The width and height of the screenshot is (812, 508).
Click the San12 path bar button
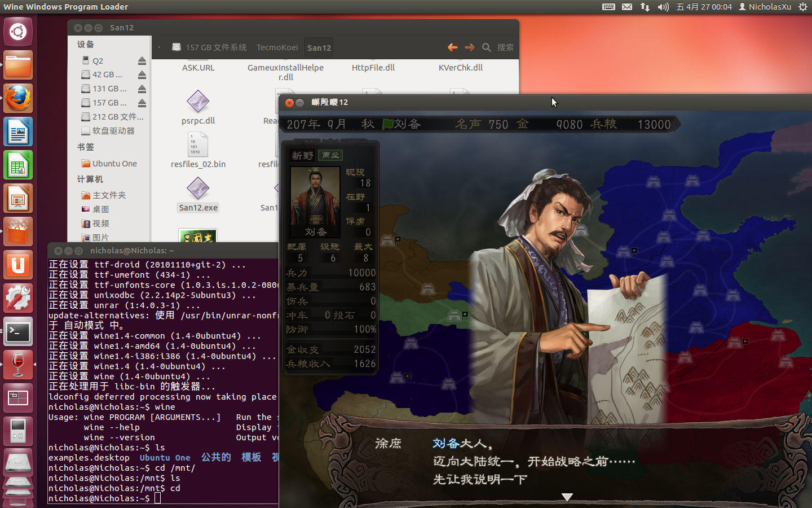click(319, 48)
